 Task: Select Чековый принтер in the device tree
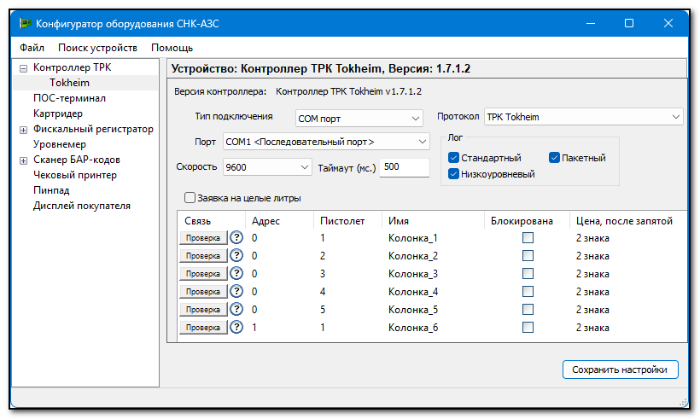tap(75, 175)
